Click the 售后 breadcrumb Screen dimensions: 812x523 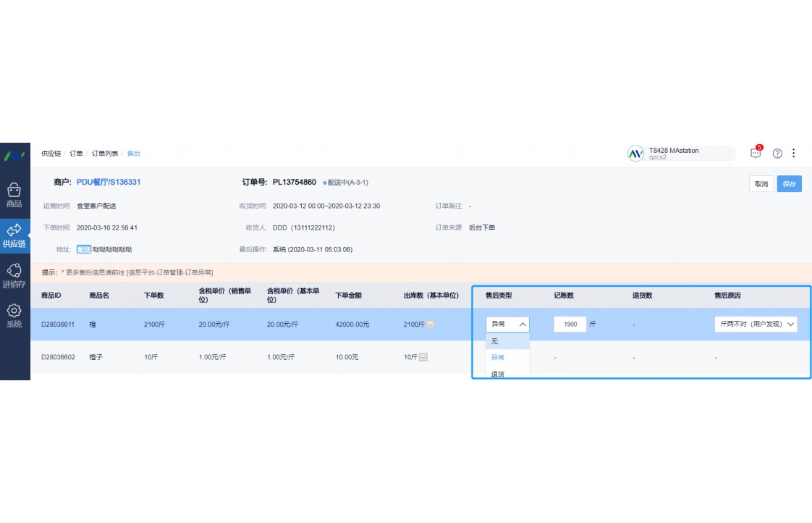(134, 154)
